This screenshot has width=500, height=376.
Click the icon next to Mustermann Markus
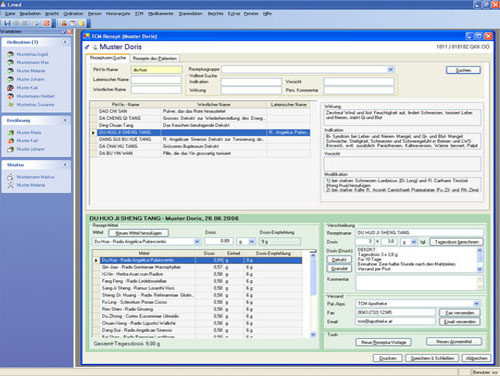[11, 177]
